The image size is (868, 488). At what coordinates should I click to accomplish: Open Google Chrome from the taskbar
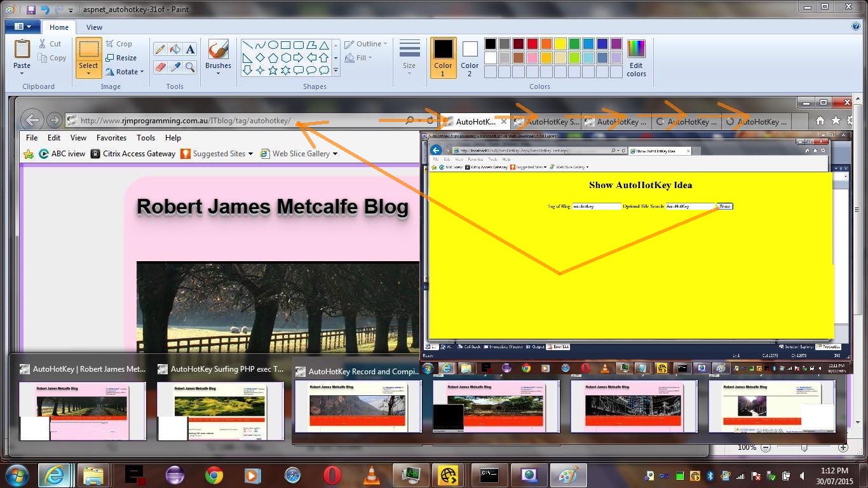click(x=214, y=475)
